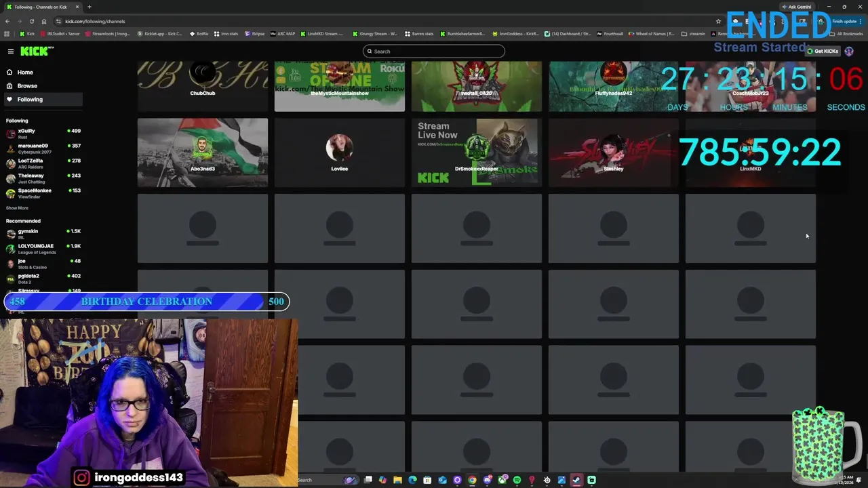
Task: Go back in browser
Action: [x=7, y=21]
